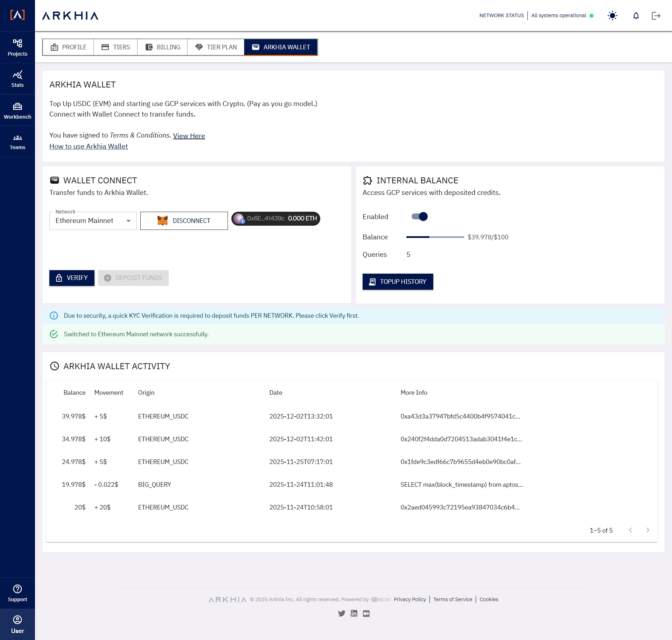Viewport: 672px width, 640px height.
Task: Open Workbench from the sidebar
Action: click(x=17, y=110)
